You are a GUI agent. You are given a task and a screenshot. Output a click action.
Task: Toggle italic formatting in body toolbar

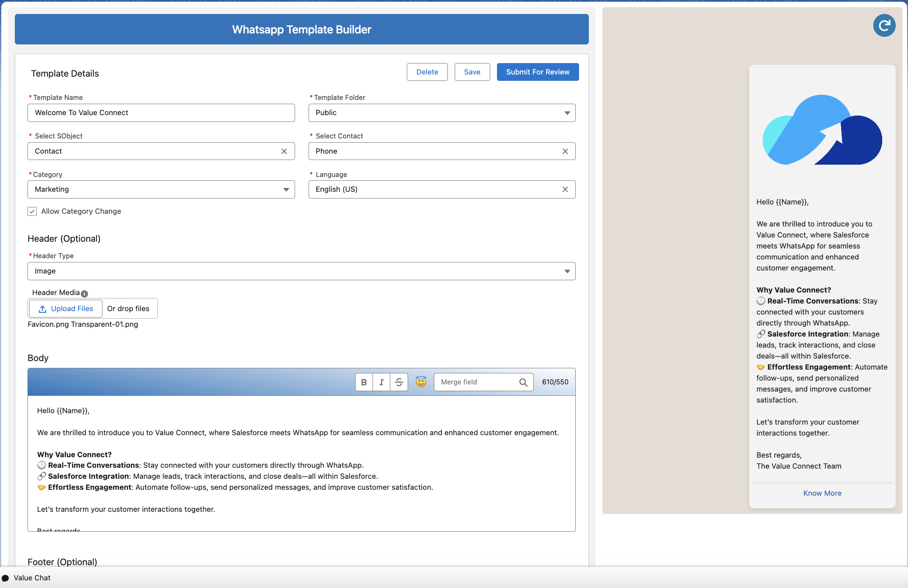pyautogui.click(x=381, y=382)
